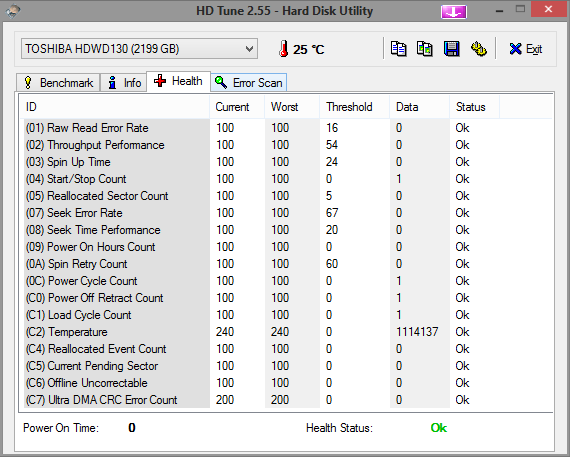Viewport: 570px width, 457px height.
Task: Click the blue X icon beside Exit
Action: (515, 49)
